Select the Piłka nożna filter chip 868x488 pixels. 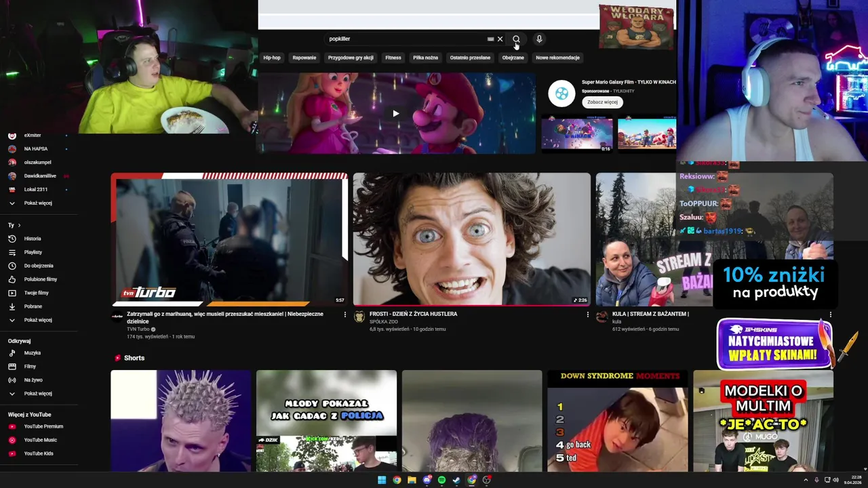pos(426,58)
